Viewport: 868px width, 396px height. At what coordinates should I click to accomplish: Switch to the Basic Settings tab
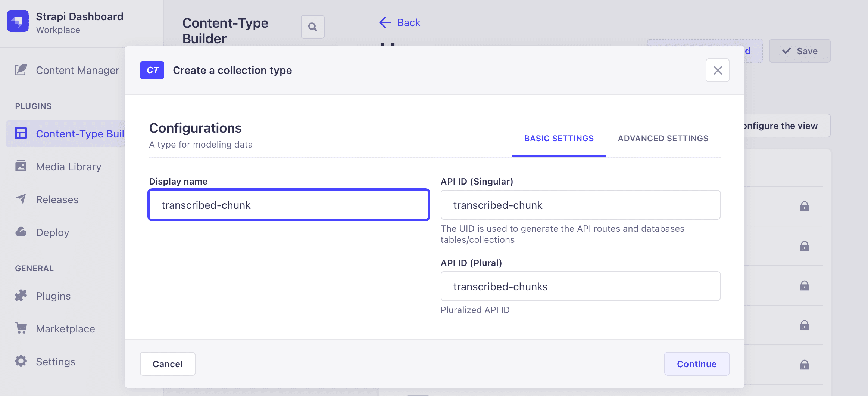(559, 139)
